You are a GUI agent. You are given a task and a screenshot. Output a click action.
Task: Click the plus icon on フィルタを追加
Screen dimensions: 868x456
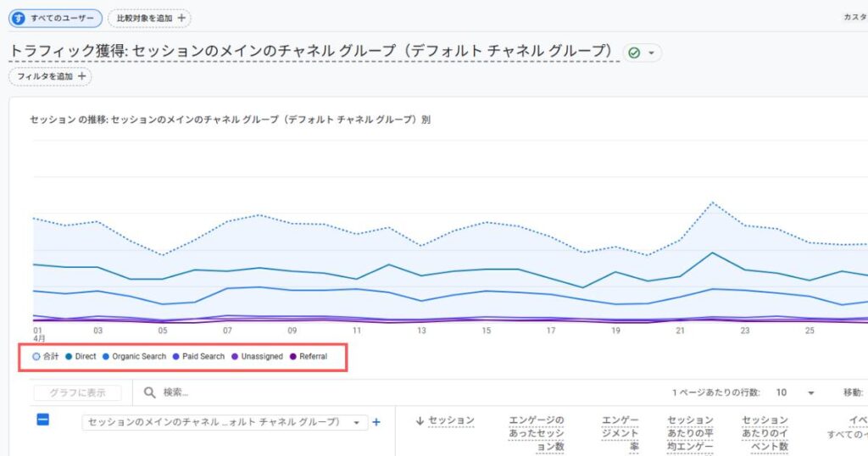point(82,76)
